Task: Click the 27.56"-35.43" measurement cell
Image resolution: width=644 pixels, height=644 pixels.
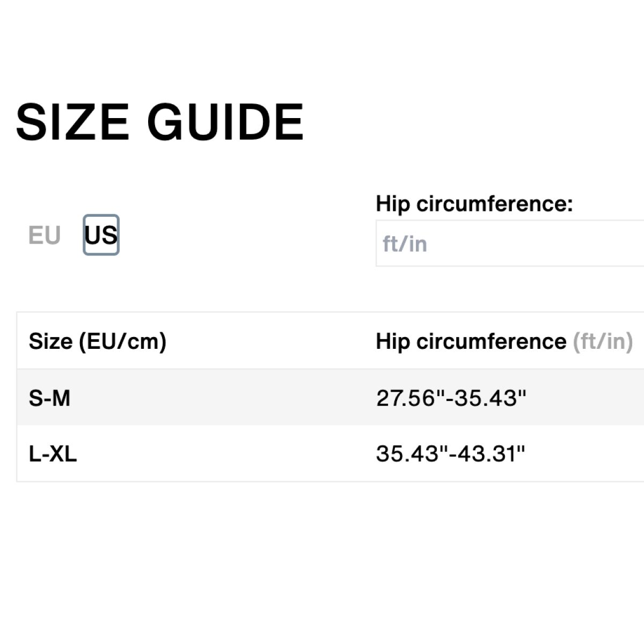Action: (451, 398)
